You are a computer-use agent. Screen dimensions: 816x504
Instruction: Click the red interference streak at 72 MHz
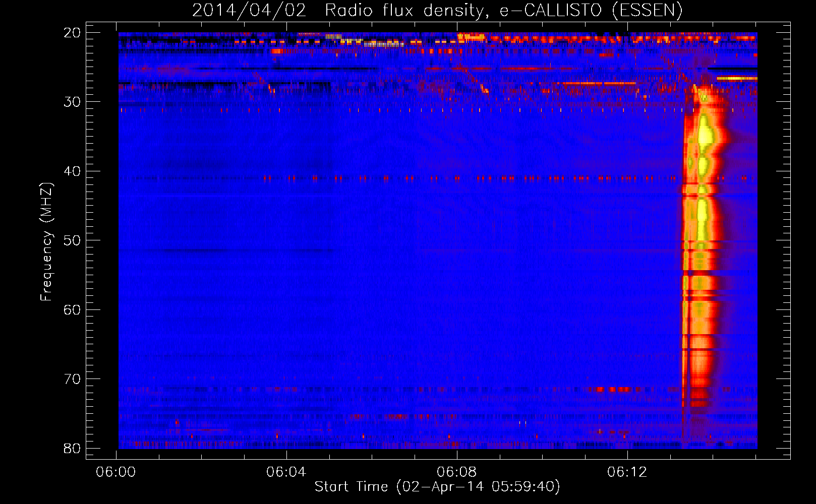point(613,390)
